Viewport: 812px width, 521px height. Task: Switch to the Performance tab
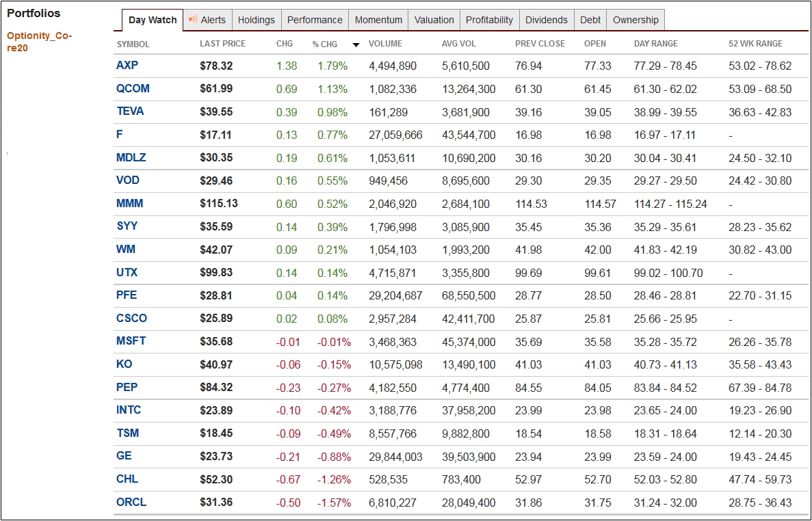point(315,21)
